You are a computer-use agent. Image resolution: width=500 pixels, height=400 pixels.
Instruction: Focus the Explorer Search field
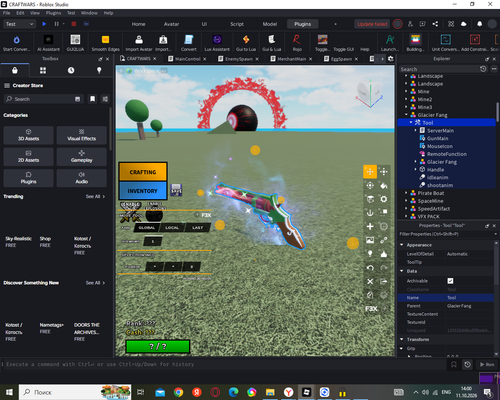(x=439, y=69)
